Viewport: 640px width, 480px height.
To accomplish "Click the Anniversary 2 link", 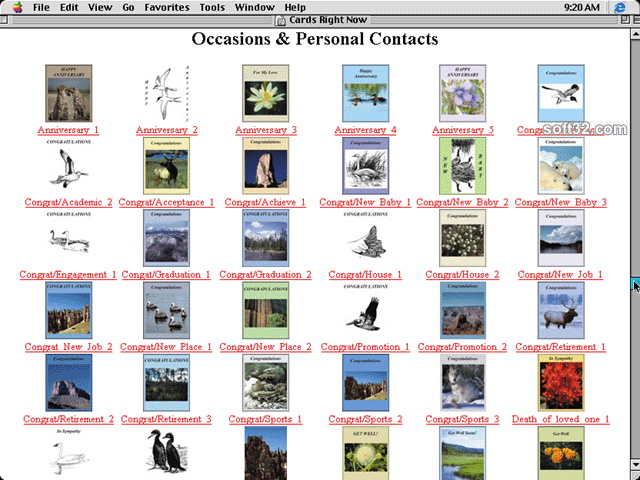I will click(x=167, y=130).
